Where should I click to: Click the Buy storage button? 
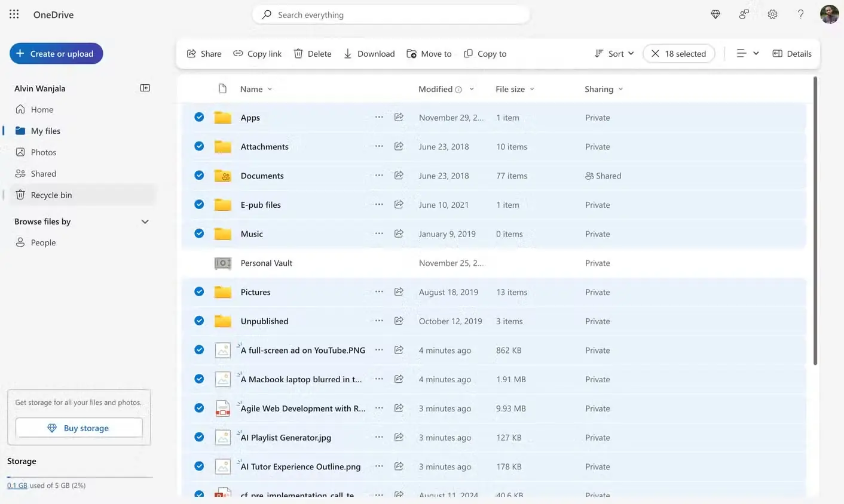pos(79,428)
